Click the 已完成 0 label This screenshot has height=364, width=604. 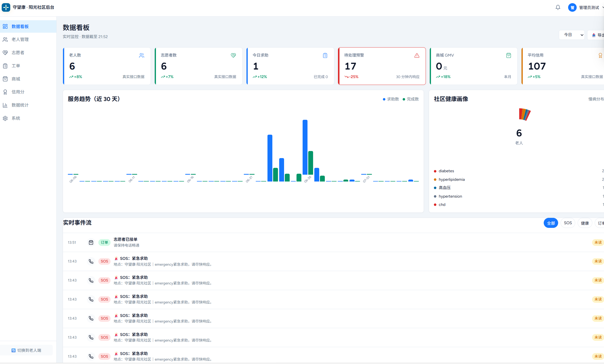tap(321, 77)
